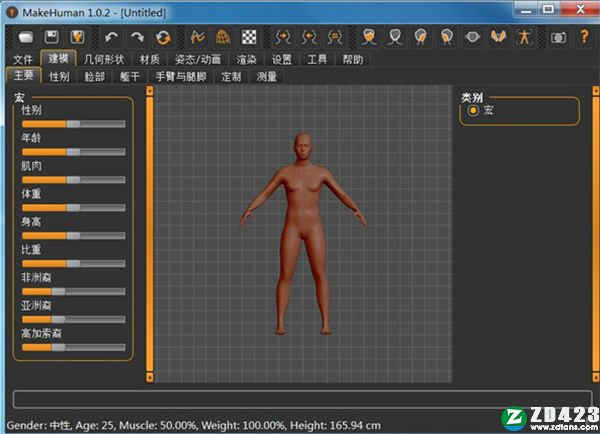Click the Export model toolbar icon

[77, 38]
